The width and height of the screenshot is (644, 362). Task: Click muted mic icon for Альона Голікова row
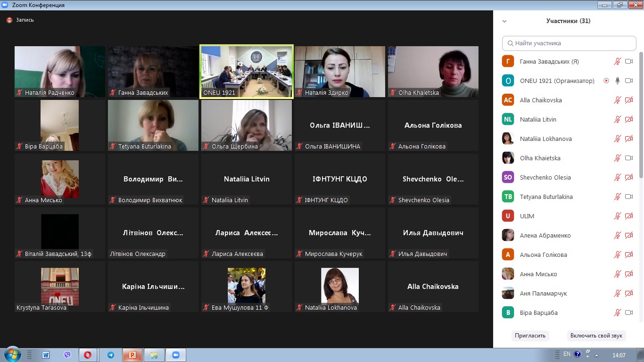[617, 255]
